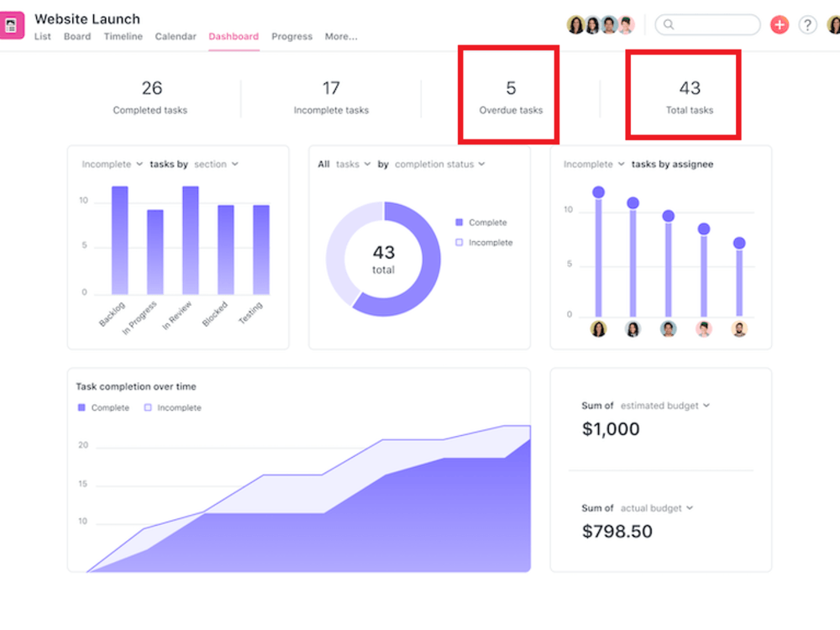Switch to the Board tab
Viewport: 840px width, 630px height.
click(77, 36)
